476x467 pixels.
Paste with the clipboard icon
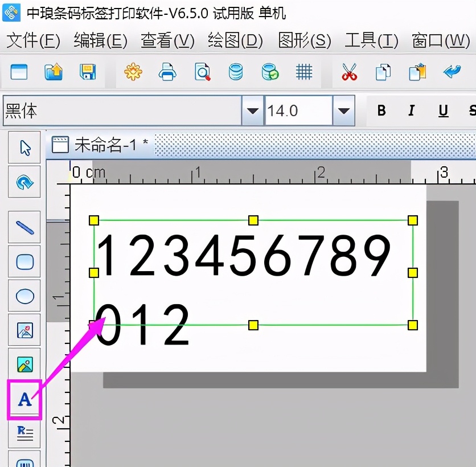(x=417, y=72)
